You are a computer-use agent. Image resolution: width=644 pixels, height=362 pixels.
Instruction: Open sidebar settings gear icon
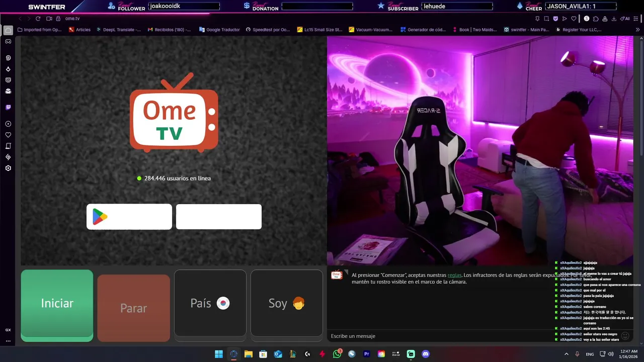coord(8,168)
